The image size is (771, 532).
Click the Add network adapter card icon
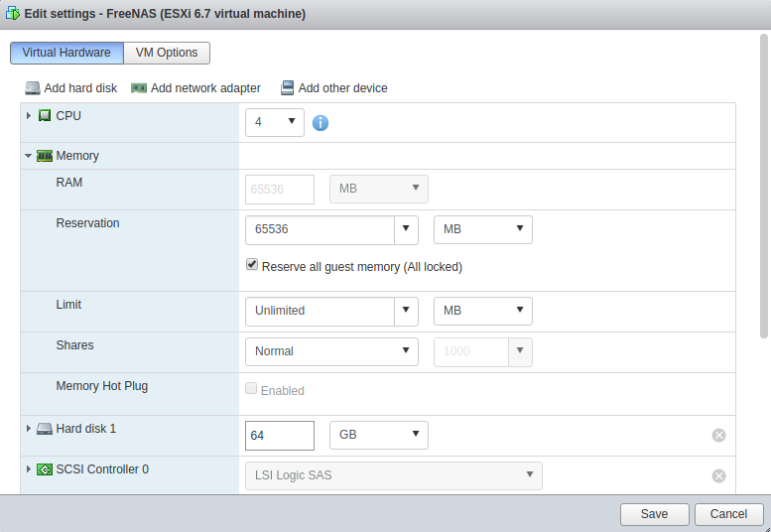click(x=139, y=88)
